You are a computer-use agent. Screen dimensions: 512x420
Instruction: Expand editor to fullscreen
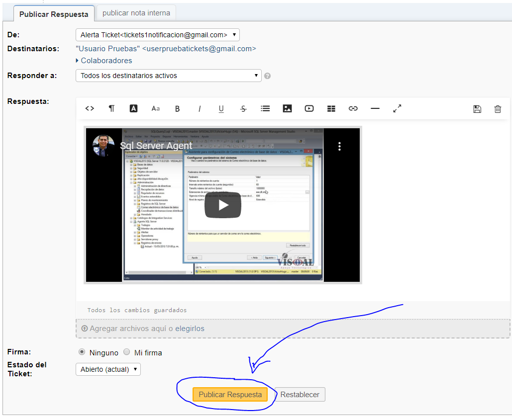pos(397,108)
